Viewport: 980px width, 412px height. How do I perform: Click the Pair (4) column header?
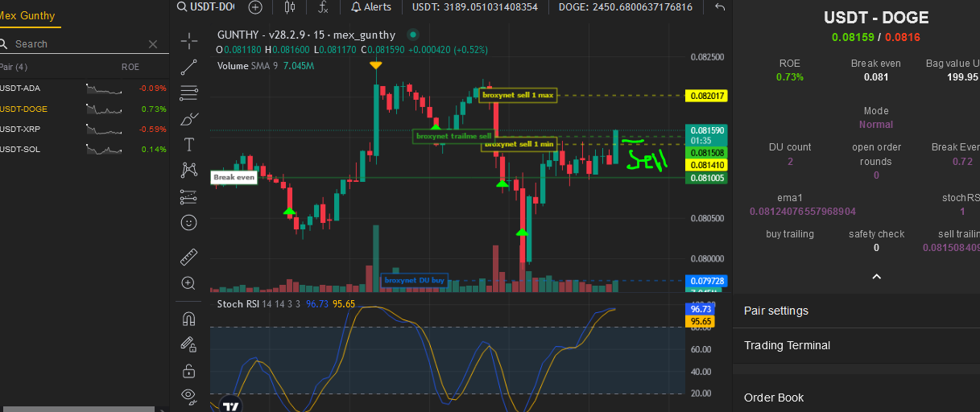[x=14, y=67]
